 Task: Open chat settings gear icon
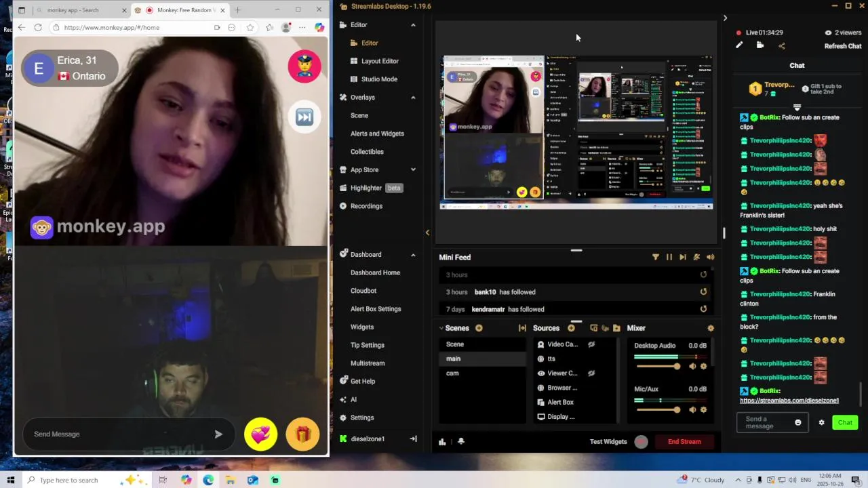(821, 422)
